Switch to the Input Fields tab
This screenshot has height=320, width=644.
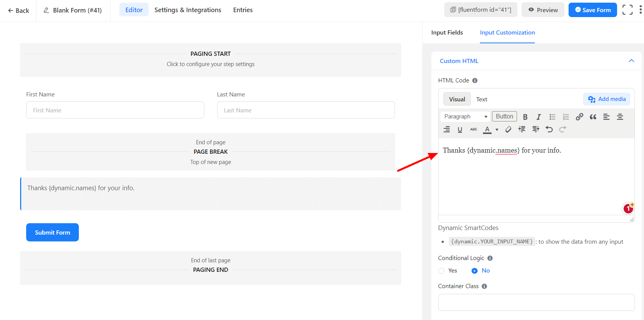coord(447,33)
